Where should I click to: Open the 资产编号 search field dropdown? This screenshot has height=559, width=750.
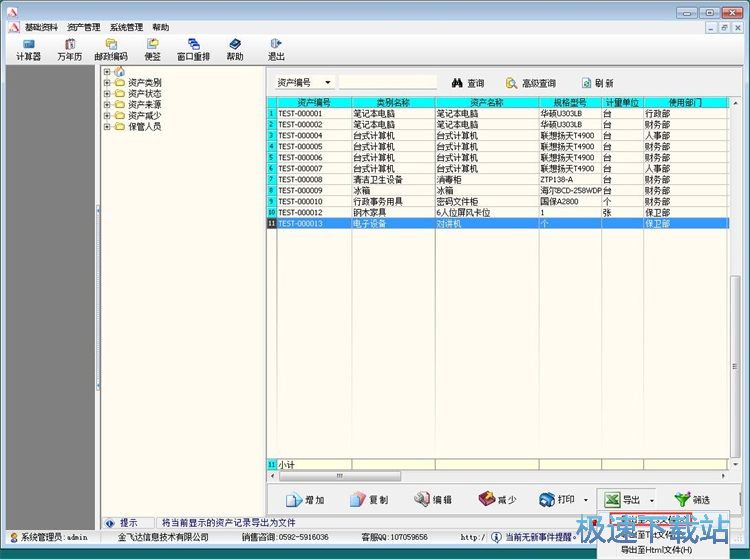[328, 83]
